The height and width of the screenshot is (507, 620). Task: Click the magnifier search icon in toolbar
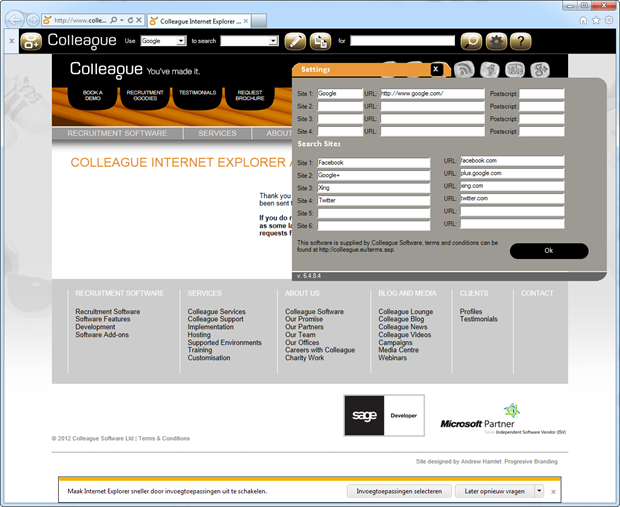(471, 41)
